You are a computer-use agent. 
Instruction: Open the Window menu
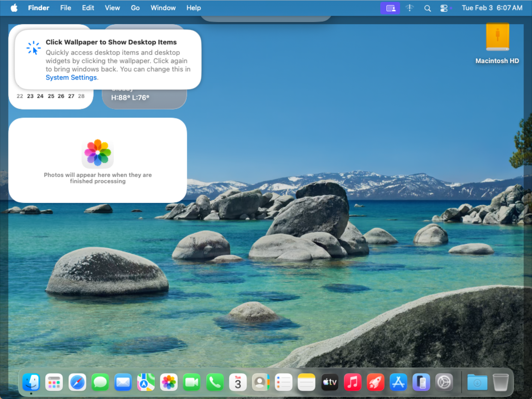point(163,8)
